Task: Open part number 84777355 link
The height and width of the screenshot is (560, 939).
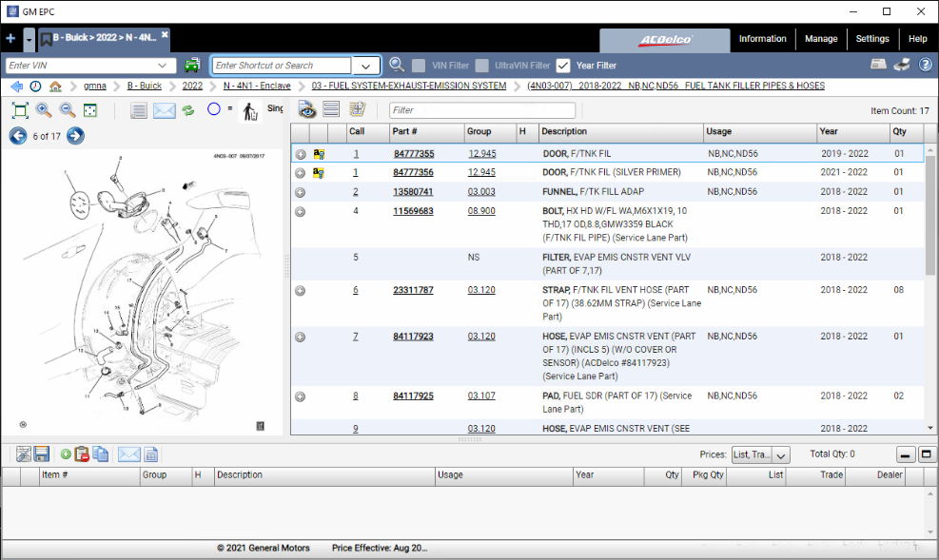Action: point(413,153)
